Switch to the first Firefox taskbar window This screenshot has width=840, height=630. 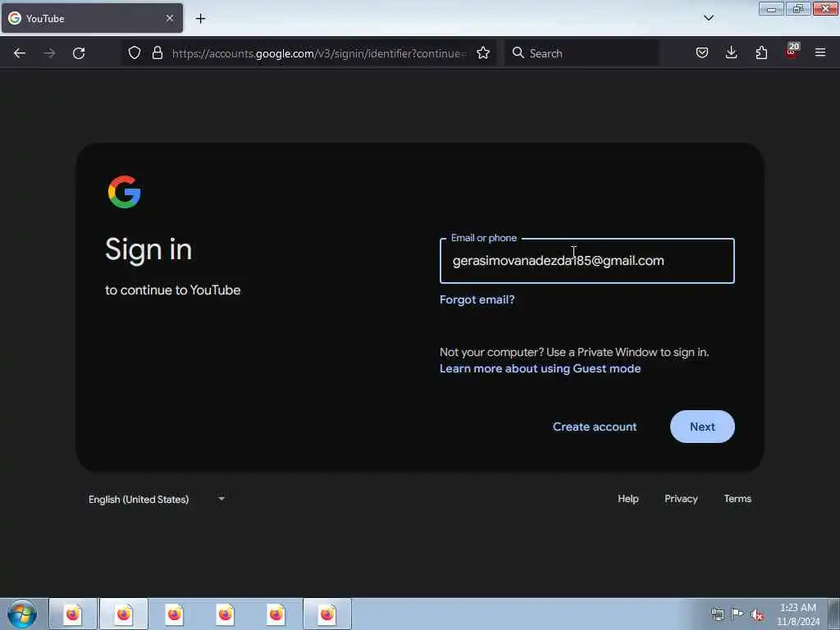[73, 614]
